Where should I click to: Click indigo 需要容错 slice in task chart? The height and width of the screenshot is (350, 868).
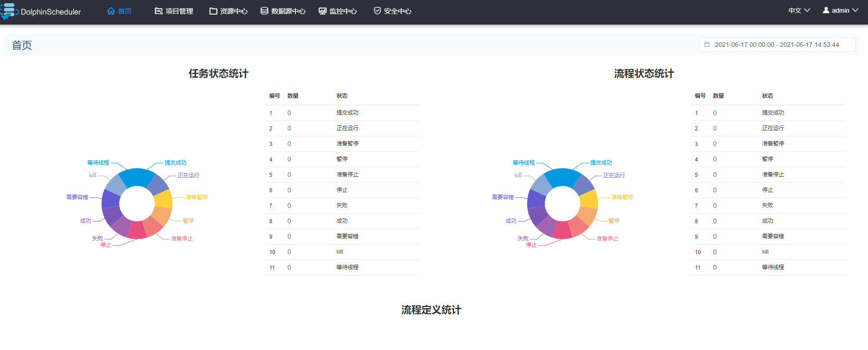click(111, 199)
